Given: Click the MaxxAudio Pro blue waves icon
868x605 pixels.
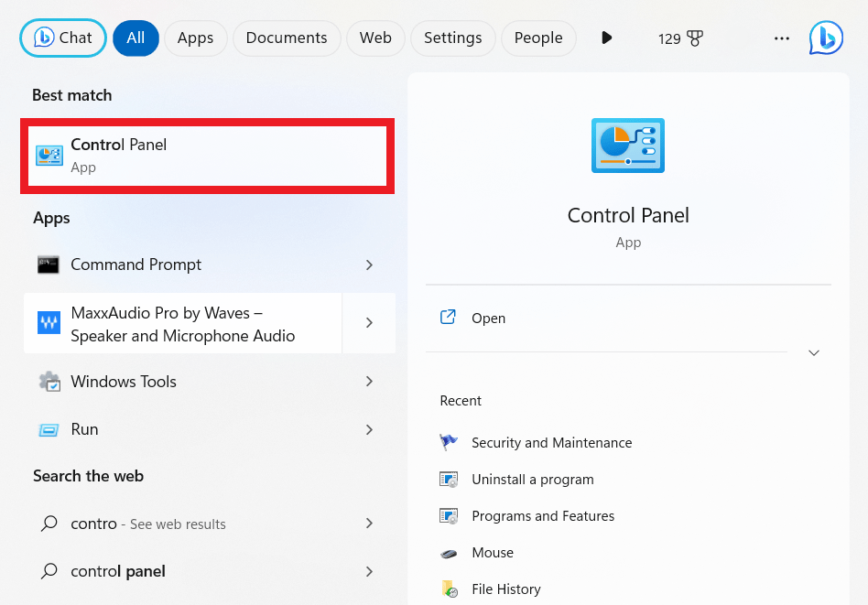Looking at the screenshot, I should [x=49, y=323].
